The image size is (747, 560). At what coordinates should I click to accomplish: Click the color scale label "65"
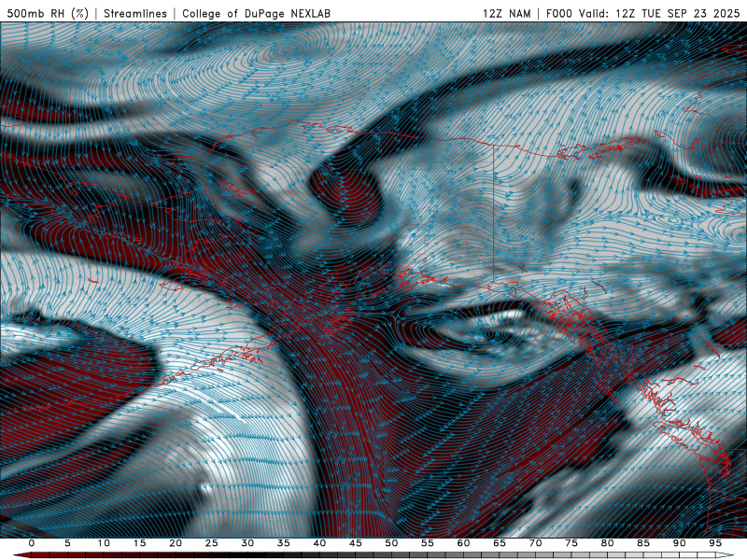(x=500, y=543)
